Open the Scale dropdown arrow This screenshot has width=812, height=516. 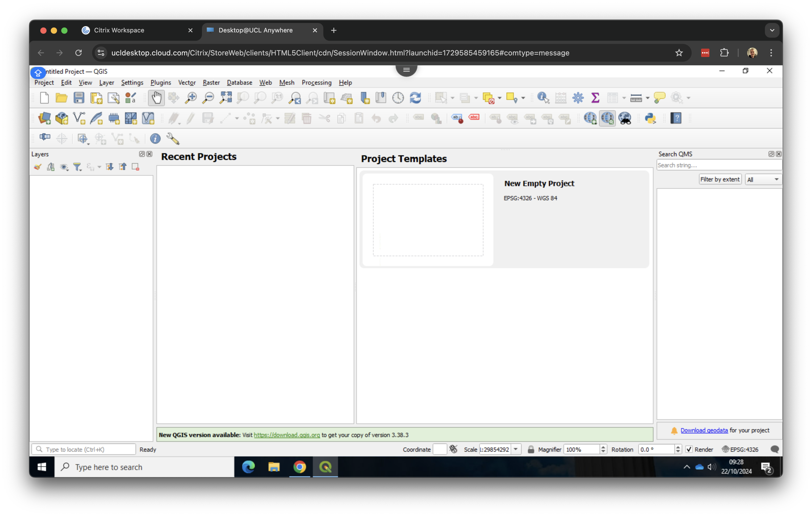tap(516, 449)
